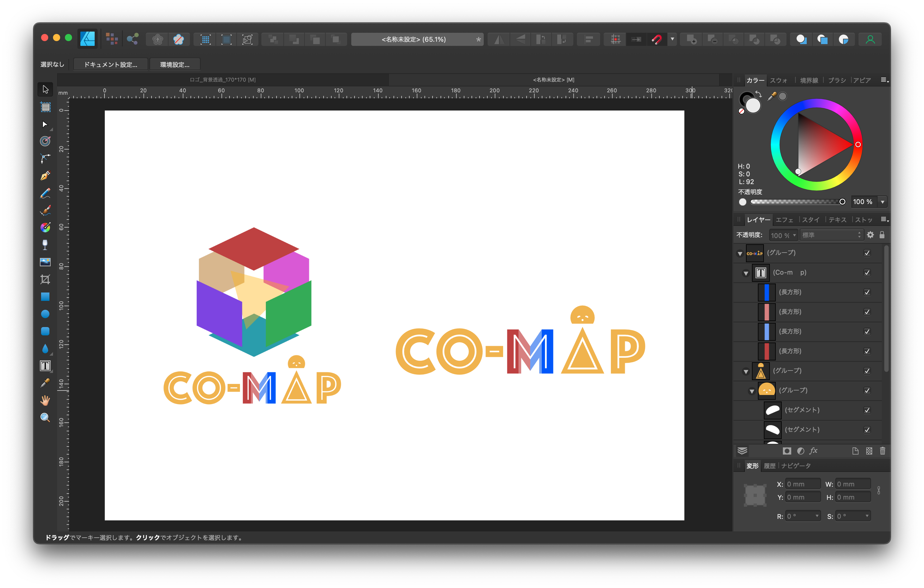This screenshot has width=924, height=588.
Task: Click the account person icon
Action: (870, 39)
